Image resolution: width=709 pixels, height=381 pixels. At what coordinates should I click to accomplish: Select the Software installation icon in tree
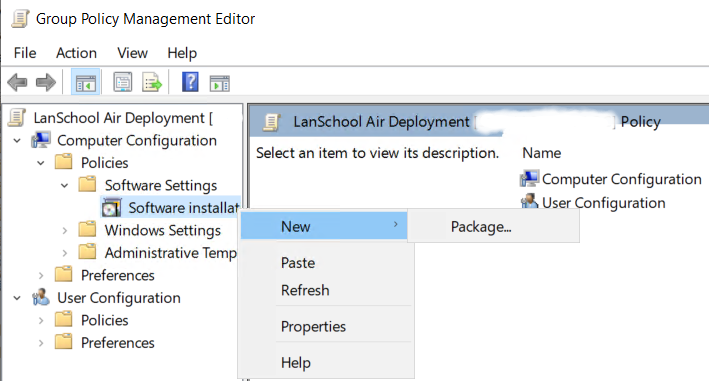[111, 208]
